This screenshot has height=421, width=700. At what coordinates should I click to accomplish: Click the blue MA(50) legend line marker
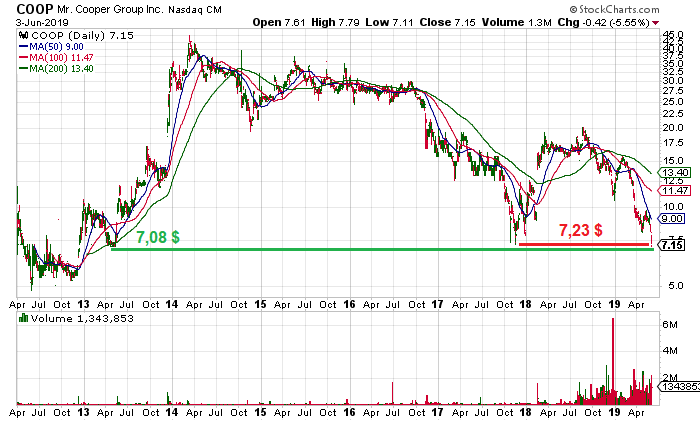click(23, 46)
